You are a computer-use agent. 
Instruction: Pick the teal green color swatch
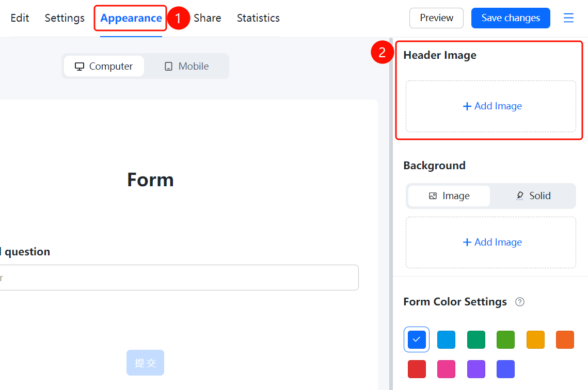476,340
